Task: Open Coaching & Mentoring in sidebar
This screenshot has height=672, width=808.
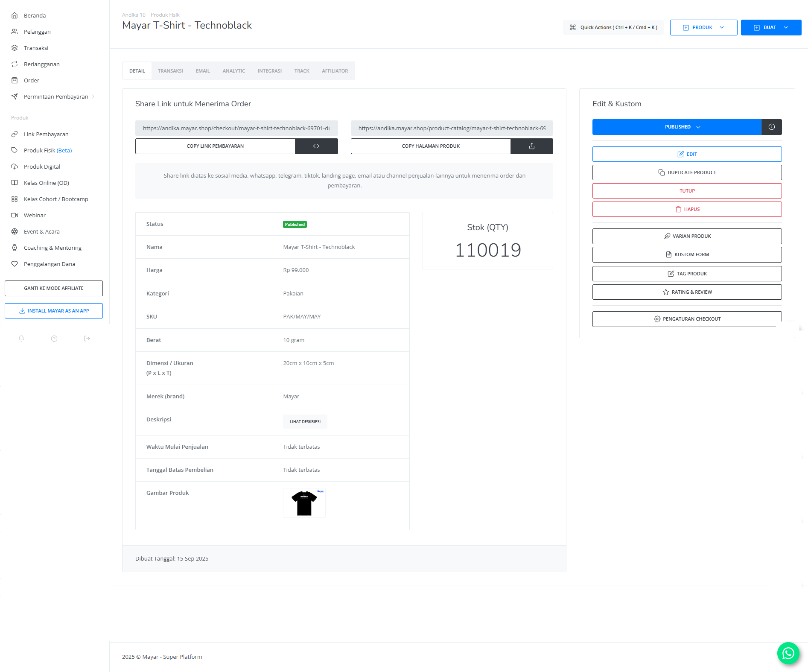Action: tap(53, 248)
